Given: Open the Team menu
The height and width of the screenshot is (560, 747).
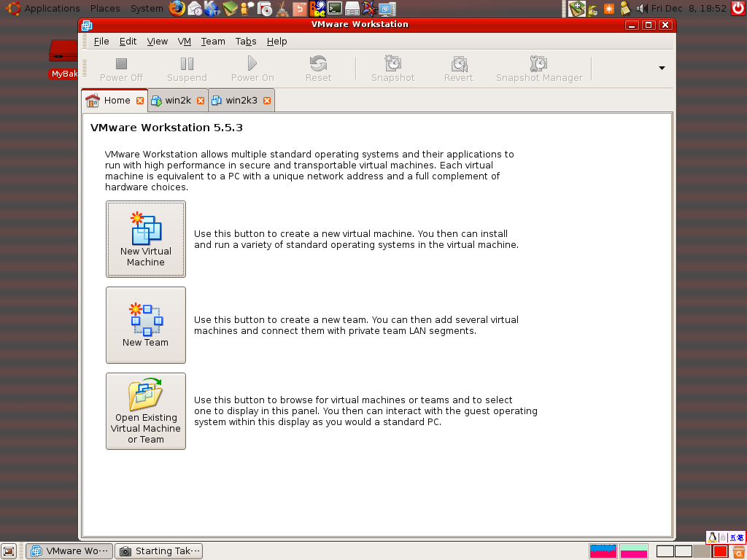Looking at the screenshot, I should click(x=213, y=42).
